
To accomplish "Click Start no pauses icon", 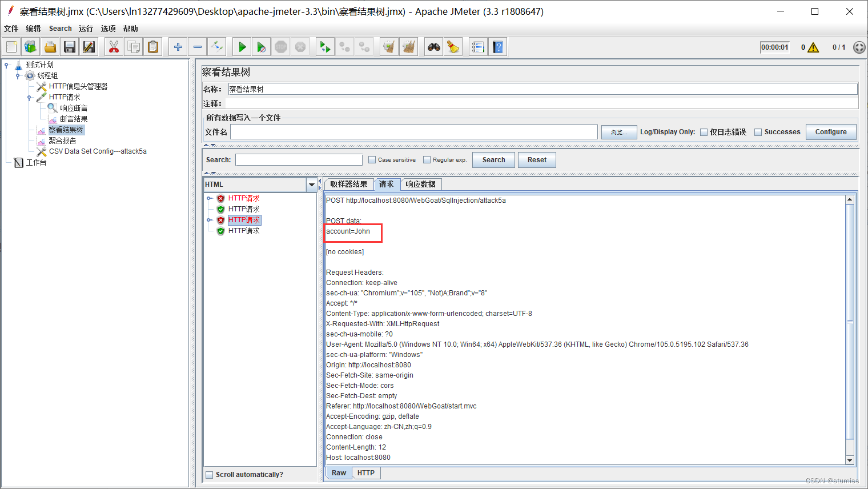I will [x=262, y=47].
